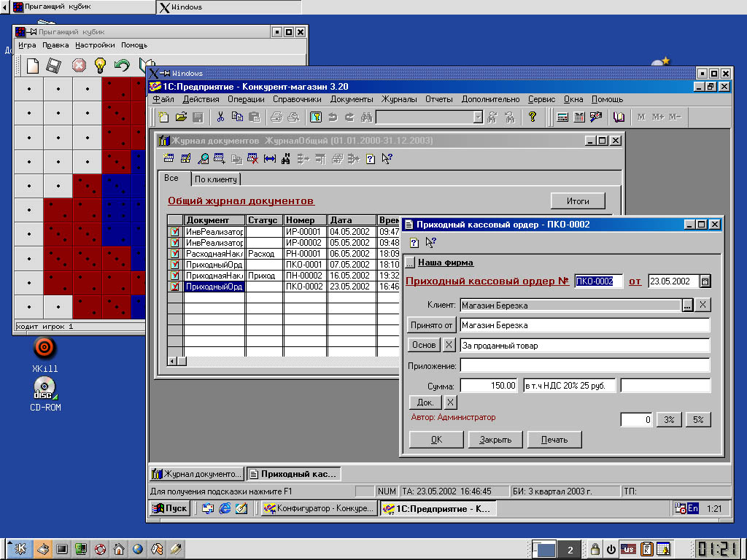Click Приложение input field
This screenshot has height=560, width=747.
pos(585,366)
